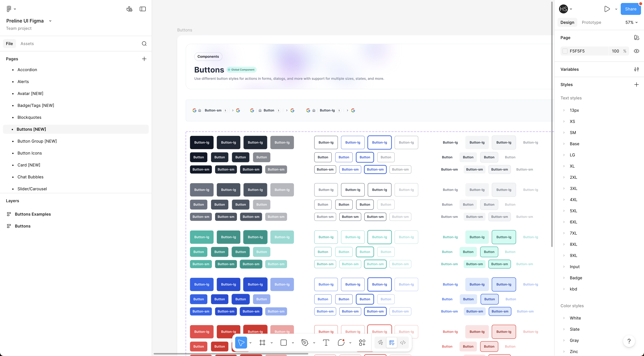Expand the Slate color styles
This screenshot has height=356, width=644.
tap(564, 329)
